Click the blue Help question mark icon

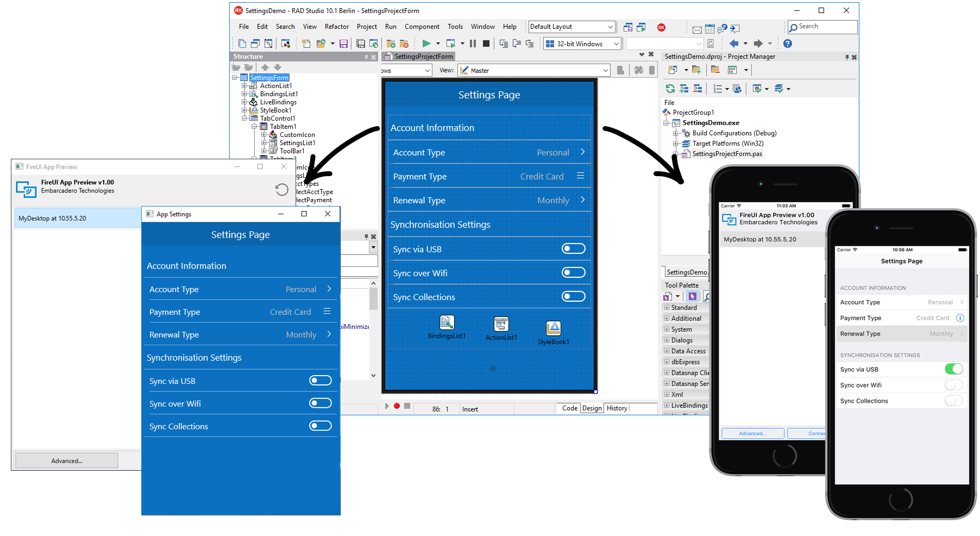[788, 43]
